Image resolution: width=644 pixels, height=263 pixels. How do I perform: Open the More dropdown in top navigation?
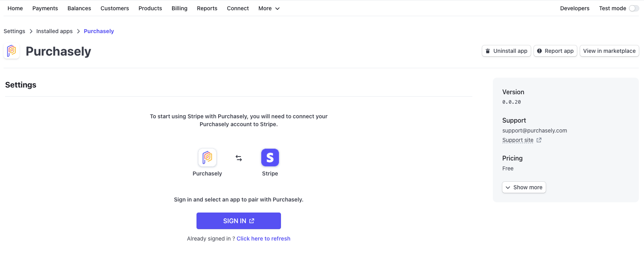point(269,8)
